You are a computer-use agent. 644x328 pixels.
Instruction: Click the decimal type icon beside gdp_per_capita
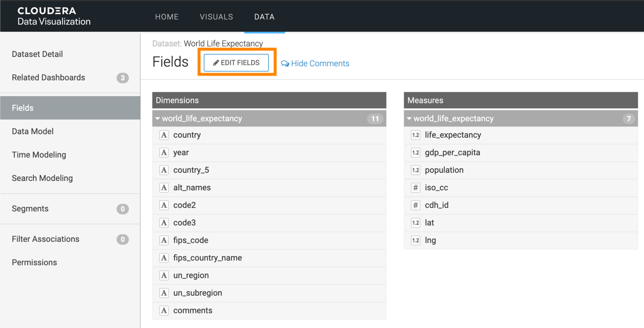[x=415, y=153]
